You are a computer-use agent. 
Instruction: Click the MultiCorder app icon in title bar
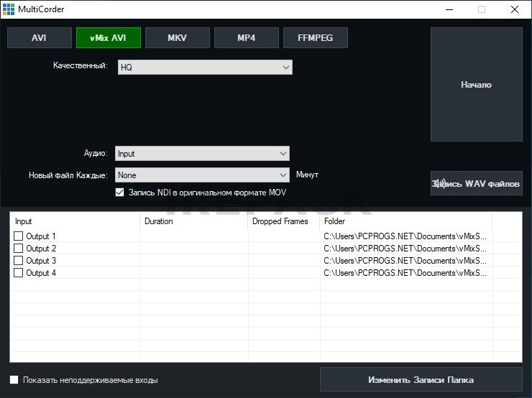tap(9, 9)
